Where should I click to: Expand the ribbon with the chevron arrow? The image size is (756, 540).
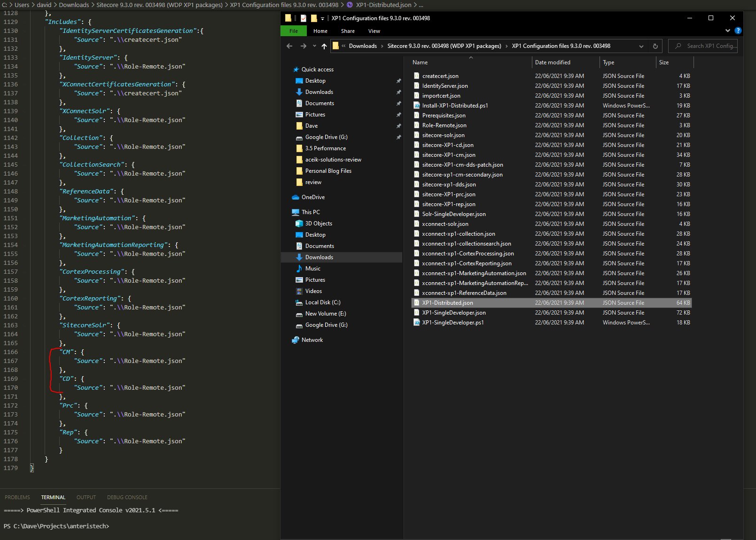(x=728, y=31)
